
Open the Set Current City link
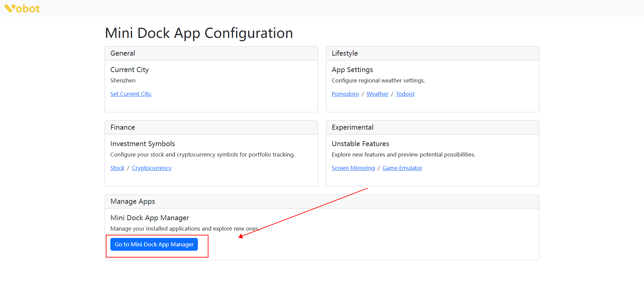pyautogui.click(x=131, y=94)
